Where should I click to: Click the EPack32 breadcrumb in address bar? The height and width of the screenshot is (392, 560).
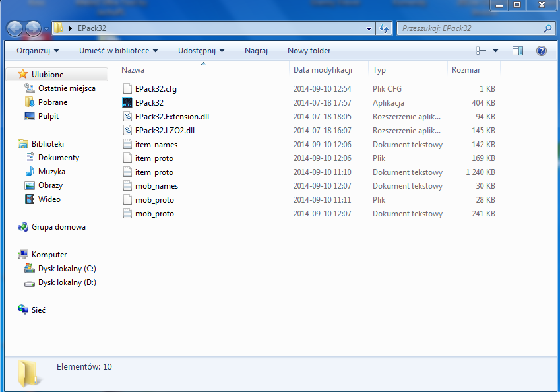[92, 28]
